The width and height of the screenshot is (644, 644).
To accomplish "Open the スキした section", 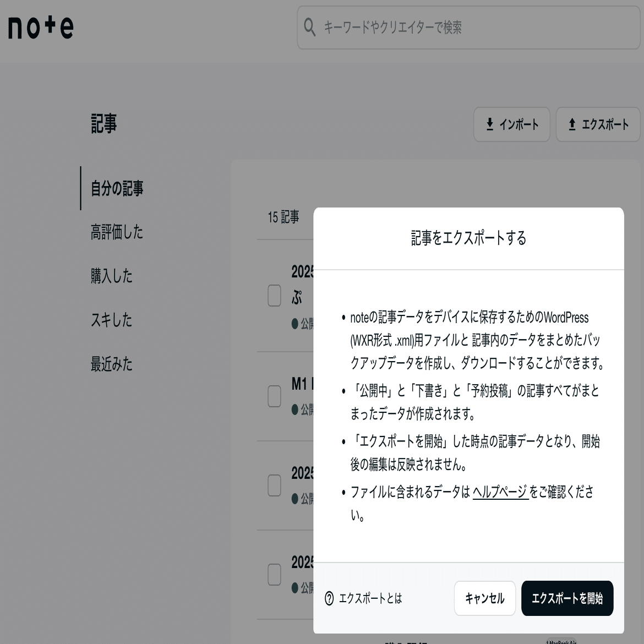I will (x=111, y=320).
